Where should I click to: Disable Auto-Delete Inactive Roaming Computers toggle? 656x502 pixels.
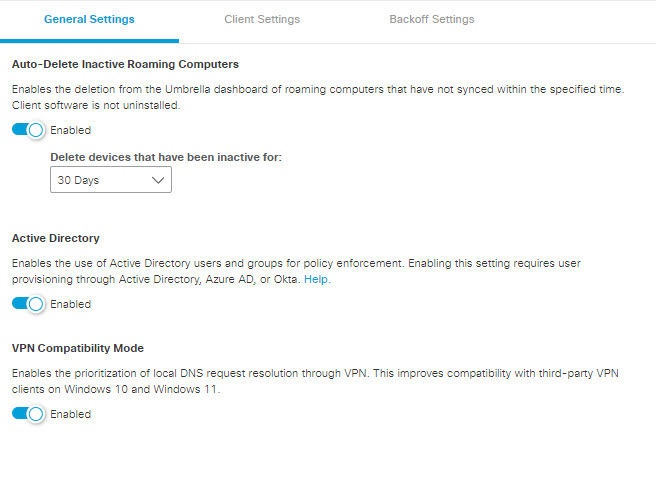point(29,130)
